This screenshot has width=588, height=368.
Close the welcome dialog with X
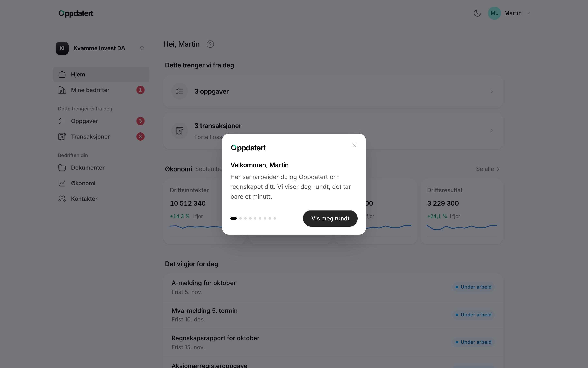(354, 145)
